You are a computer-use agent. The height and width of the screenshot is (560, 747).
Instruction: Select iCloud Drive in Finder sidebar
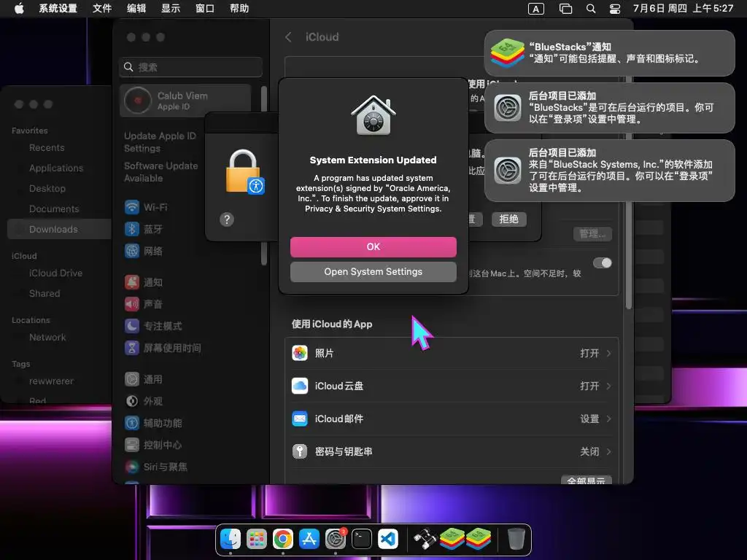[55, 273]
